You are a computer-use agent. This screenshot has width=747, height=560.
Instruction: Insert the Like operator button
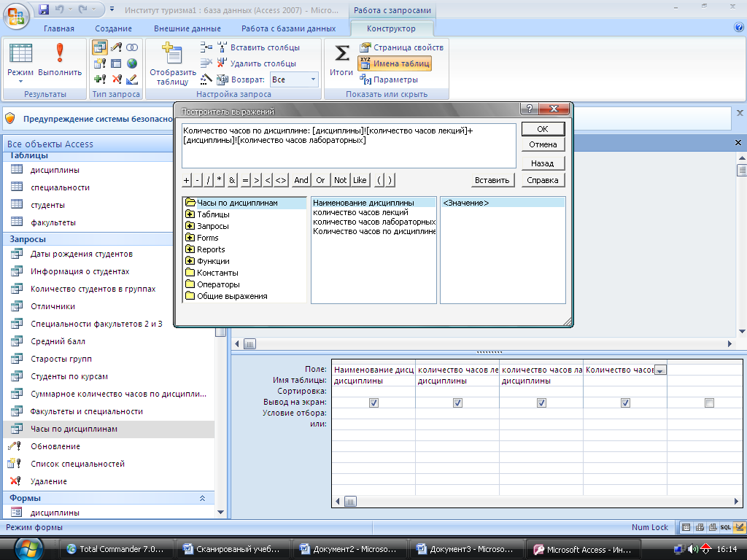click(360, 180)
